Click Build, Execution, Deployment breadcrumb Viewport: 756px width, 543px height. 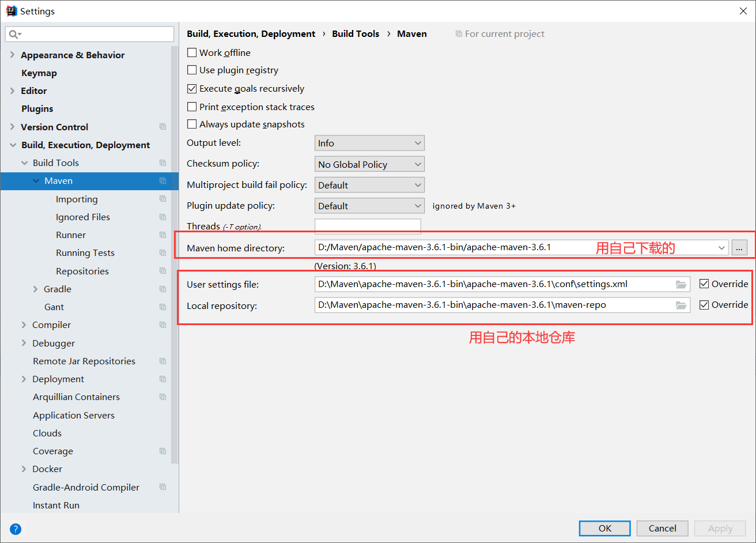tap(251, 34)
